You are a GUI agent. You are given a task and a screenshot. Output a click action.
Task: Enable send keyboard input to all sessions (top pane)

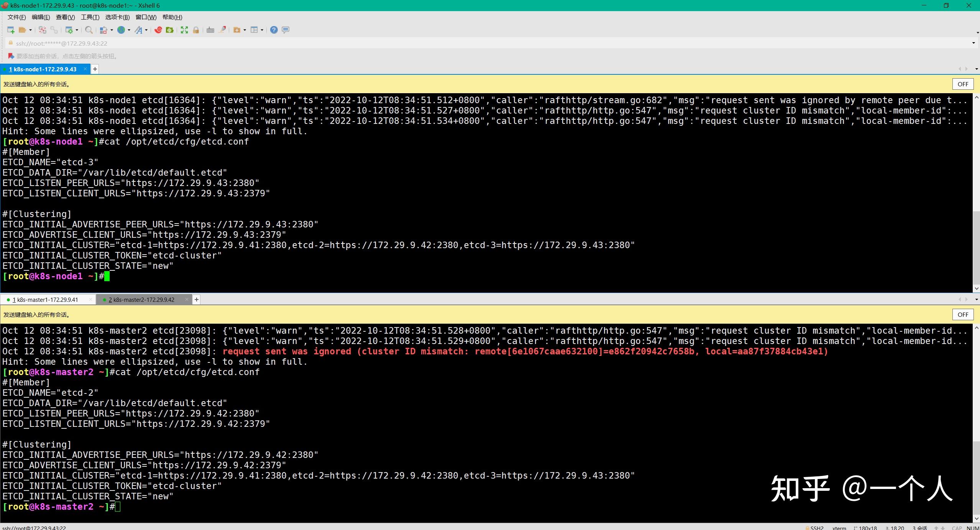click(x=962, y=84)
